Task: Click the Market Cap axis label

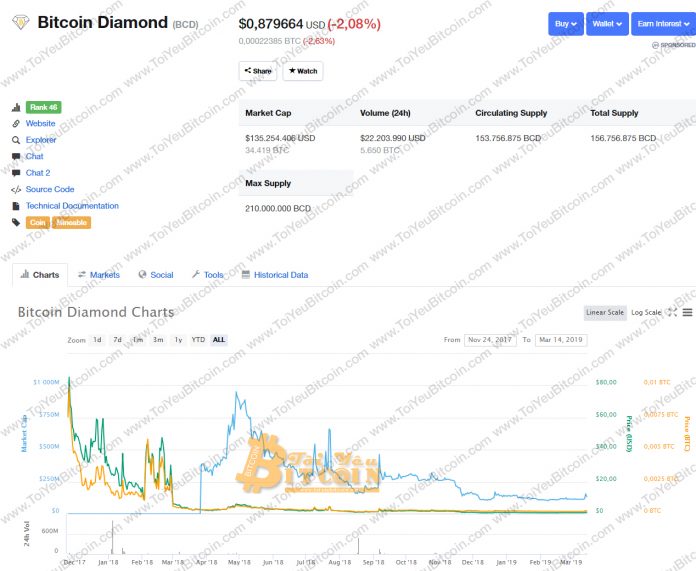Action: 24,433
